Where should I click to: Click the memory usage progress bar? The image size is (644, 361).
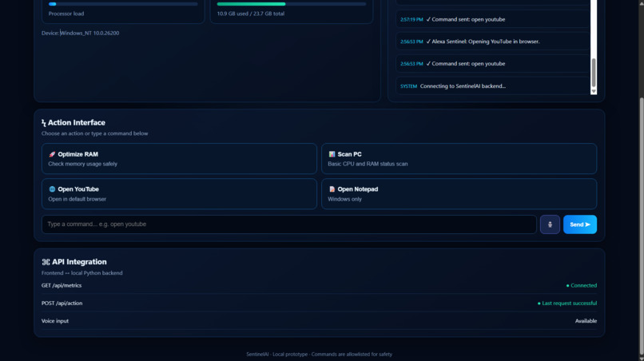tap(292, 4)
